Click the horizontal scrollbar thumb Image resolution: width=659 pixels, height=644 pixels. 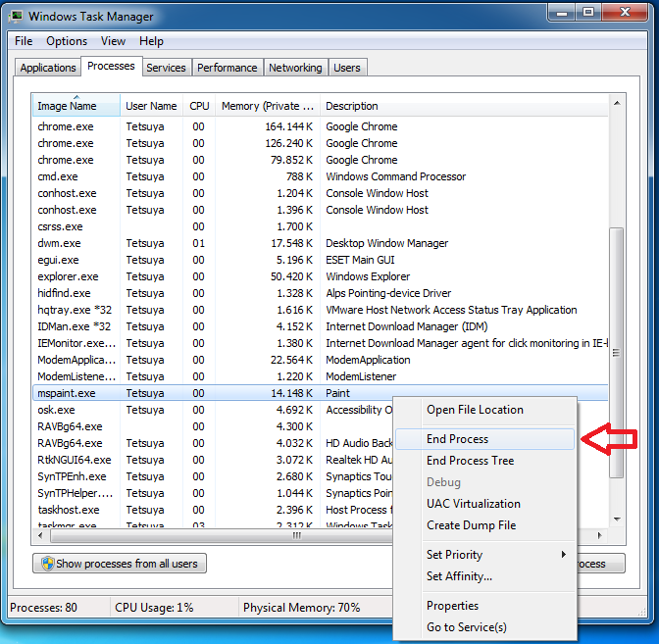pyautogui.click(x=296, y=535)
